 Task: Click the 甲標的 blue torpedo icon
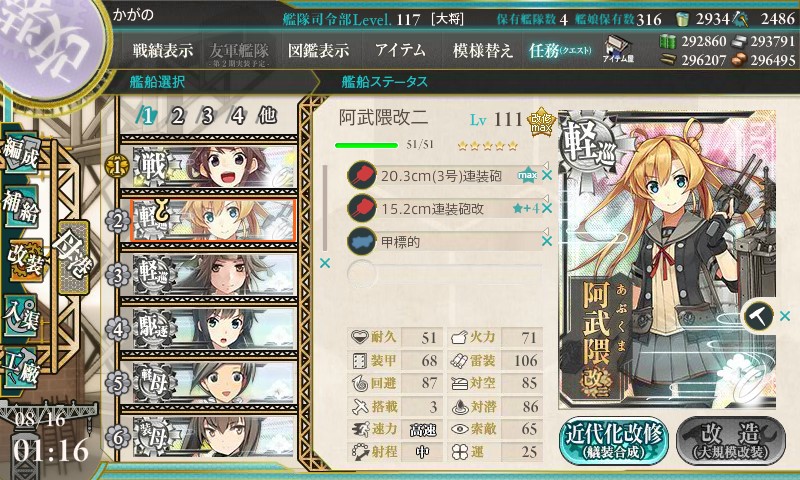[x=361, y=241]
